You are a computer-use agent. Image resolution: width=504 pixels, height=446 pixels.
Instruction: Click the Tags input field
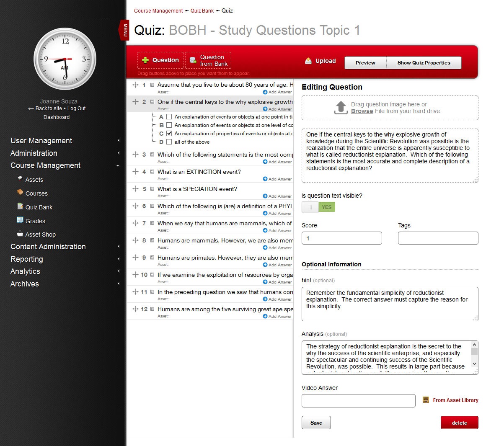click(438, 238)
